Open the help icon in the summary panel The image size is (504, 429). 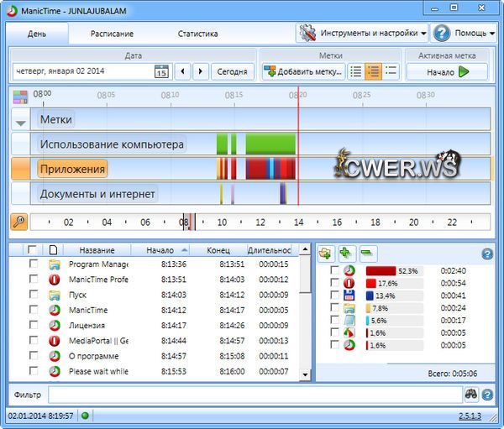point(487,254)
